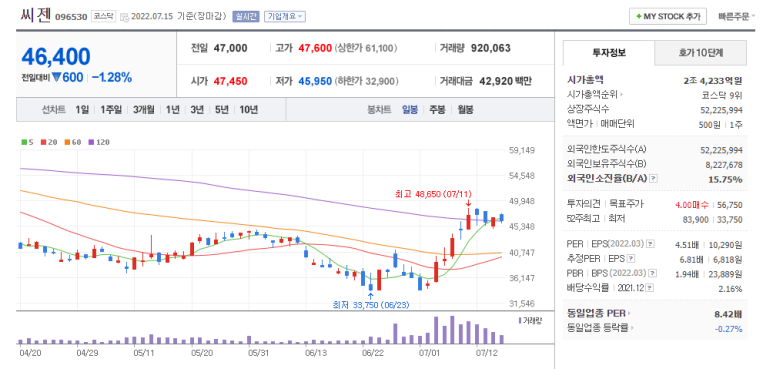The height and width of the screenshot is (369, 773).
Task: Click the 코스닥 9위 ranking value
Action: (x=722, y=95)
